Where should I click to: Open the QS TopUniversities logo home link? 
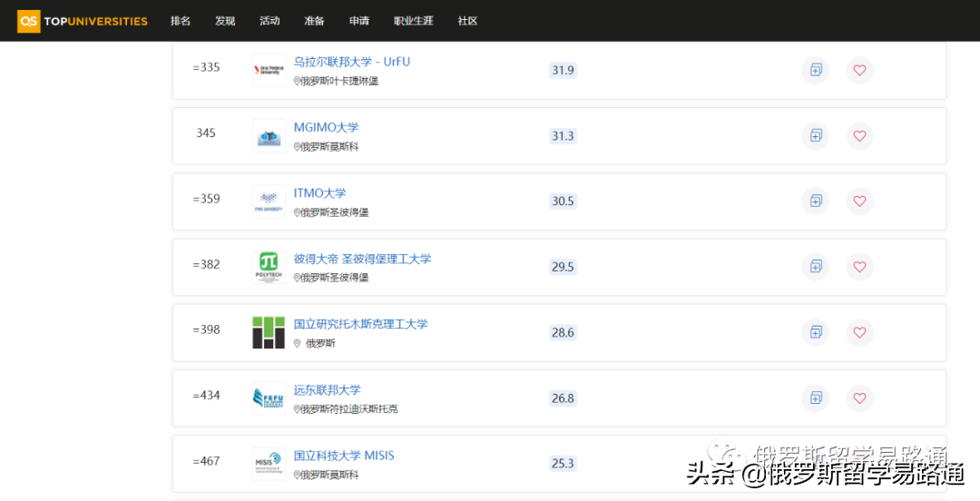point(83,21)
